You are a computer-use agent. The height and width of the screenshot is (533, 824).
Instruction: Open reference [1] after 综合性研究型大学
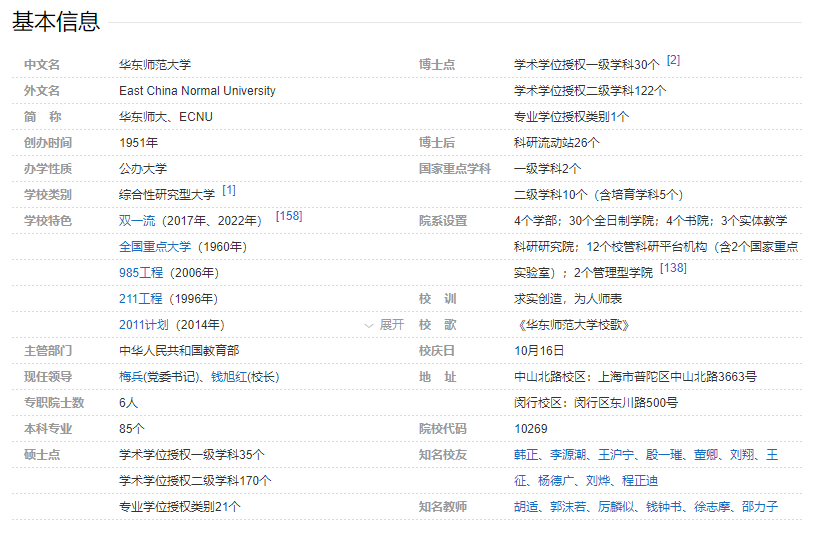coord(229,190)
